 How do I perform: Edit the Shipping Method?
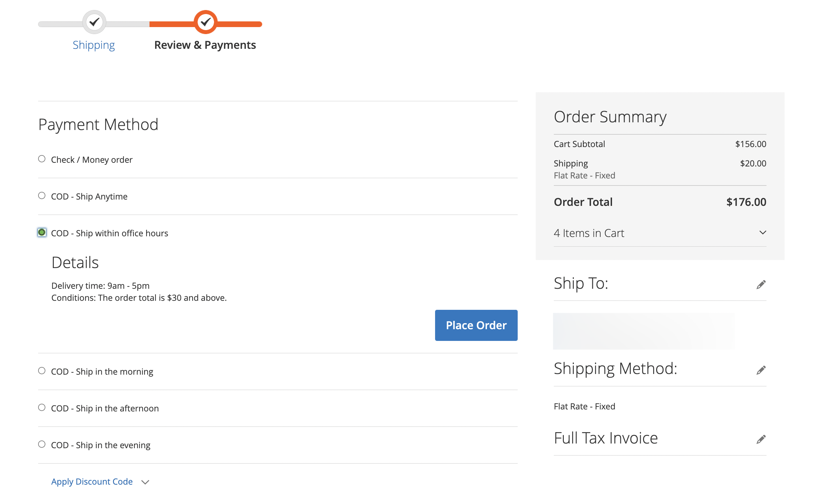click(761, 370)
